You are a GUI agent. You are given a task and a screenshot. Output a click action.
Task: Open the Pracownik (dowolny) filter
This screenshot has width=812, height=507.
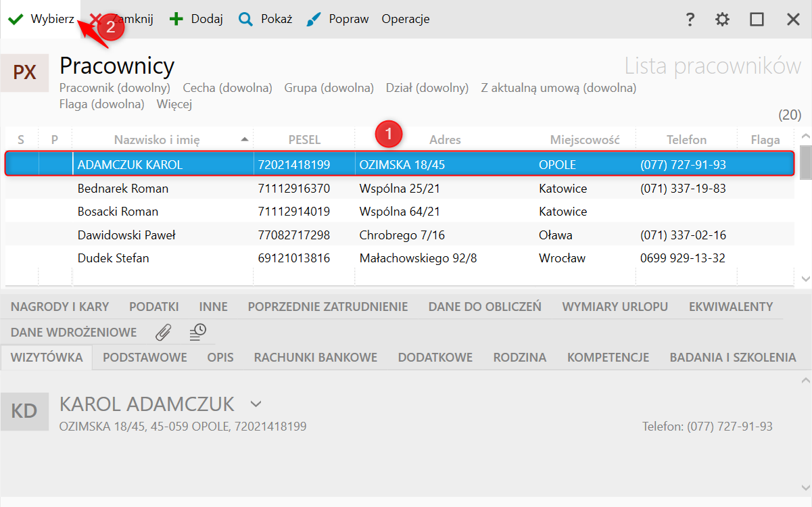[115, 88]
